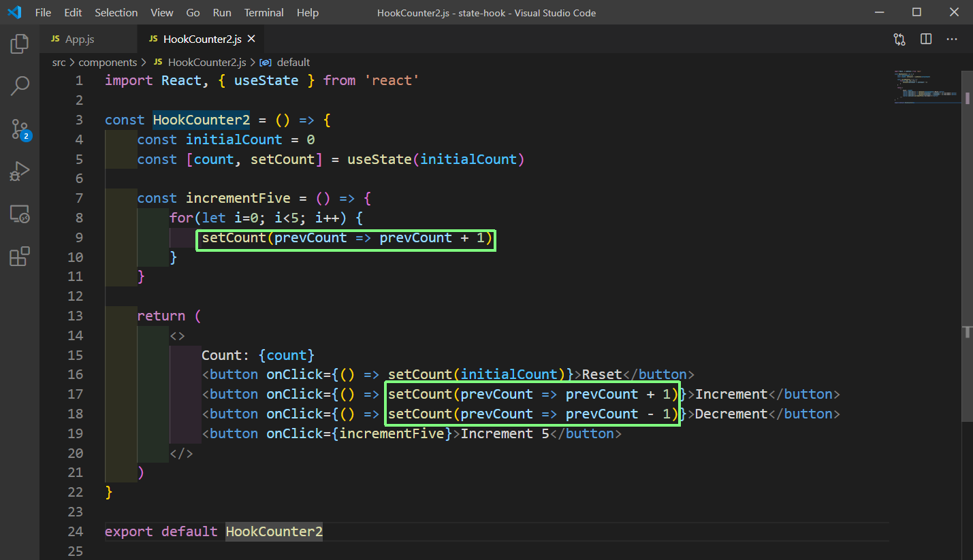Click the 'return' keyword on line 13
The image size is (973, 560).
pos(161,316)
